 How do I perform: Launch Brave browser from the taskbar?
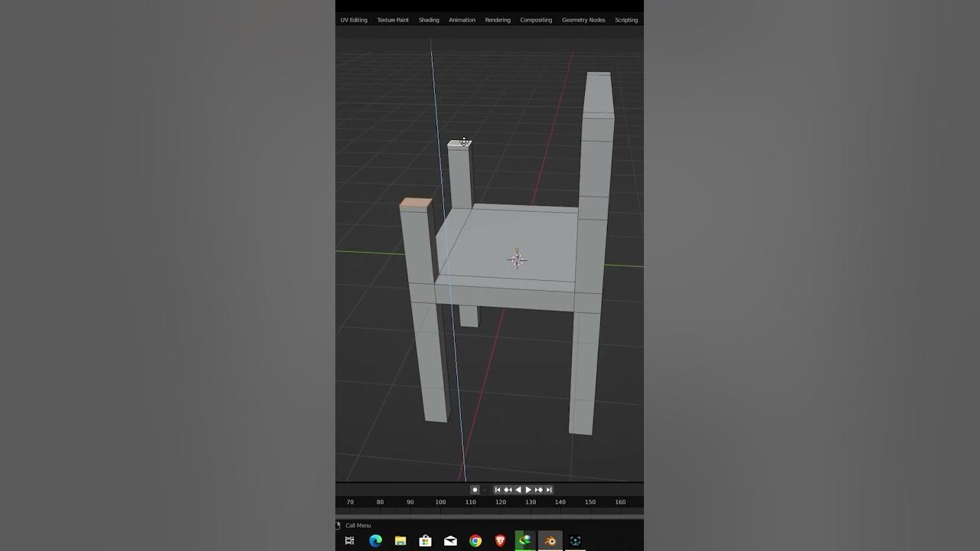coord(501,541)
